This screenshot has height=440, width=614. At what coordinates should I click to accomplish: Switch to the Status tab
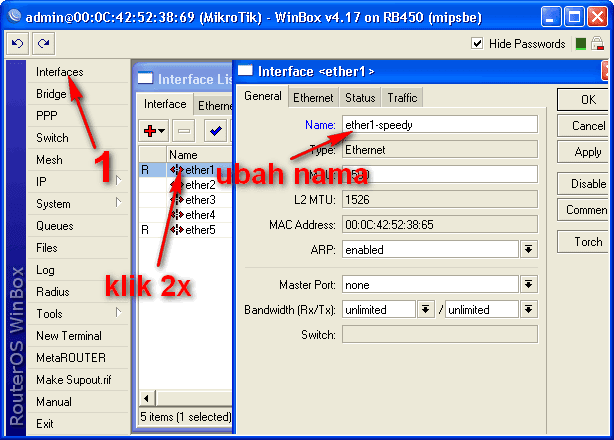pyautogui.click(x=360, y=97)
